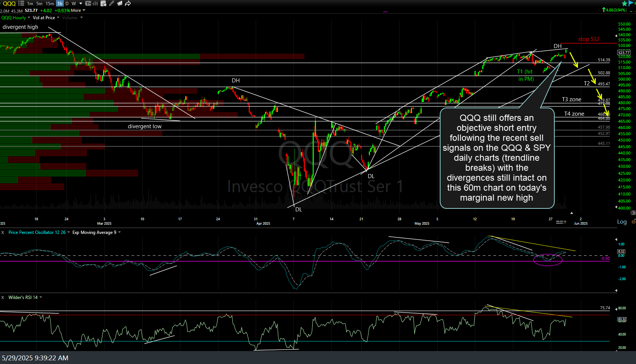Click the scroll-right arrow below the price axis

(633, 213)
